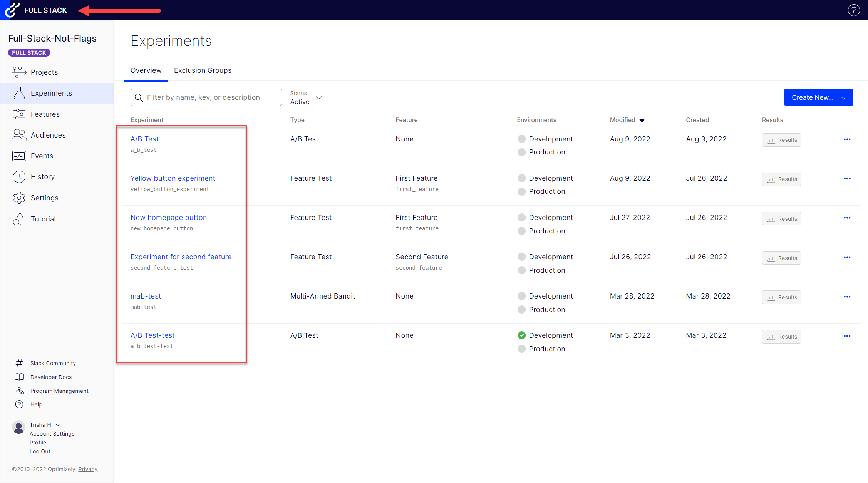Click Results button for mab-test

point(781,297)
